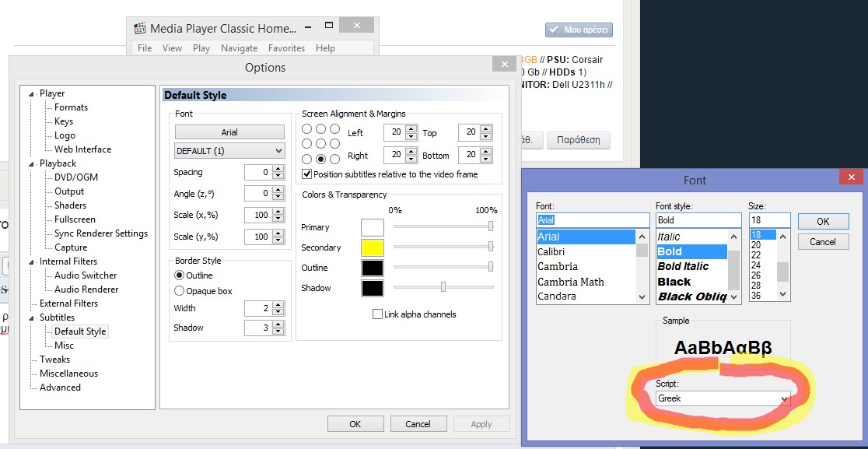
Task: Open the Audio Switcher options page
Action: click(x=86, y=275)
